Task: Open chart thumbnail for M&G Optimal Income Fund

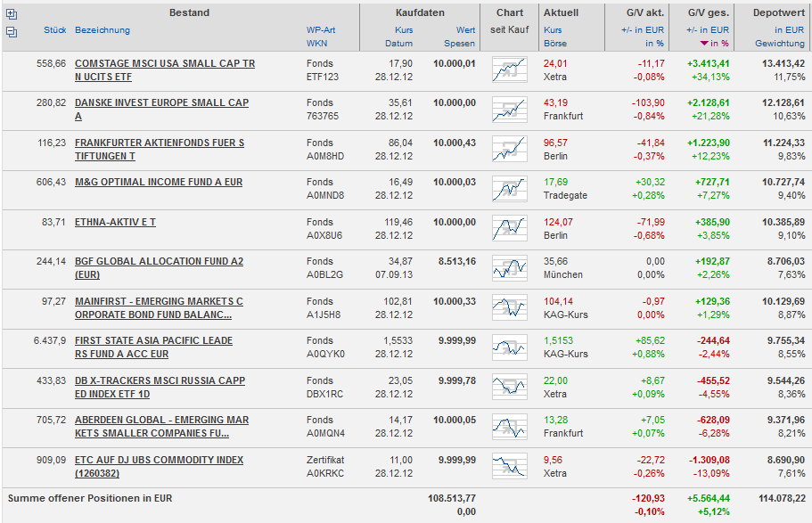Action: 510,189
